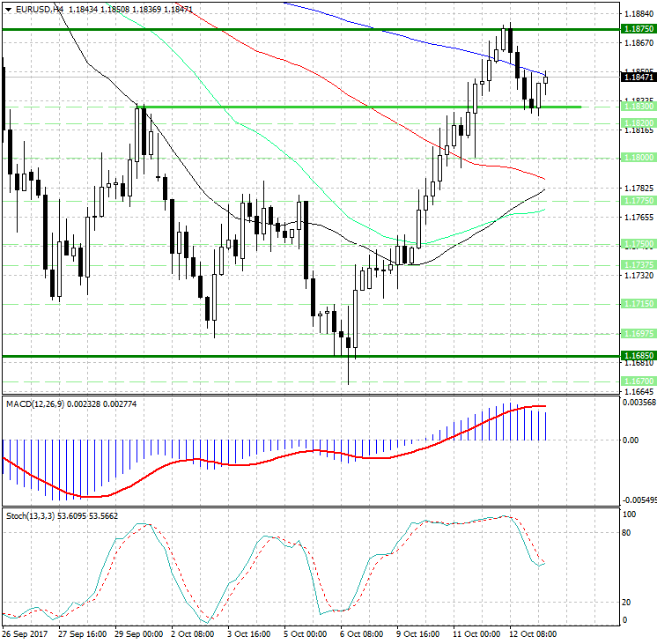Click the 1.18000 price level label

coord(637,158)
